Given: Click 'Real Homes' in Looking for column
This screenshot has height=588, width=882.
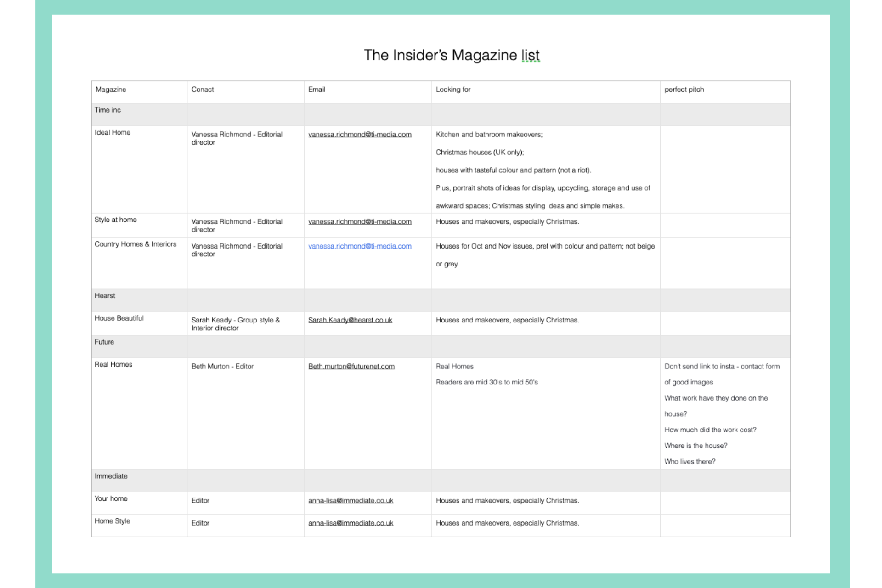Looking at the screenshot, I should pyautogui.click(x=455, y=367).
